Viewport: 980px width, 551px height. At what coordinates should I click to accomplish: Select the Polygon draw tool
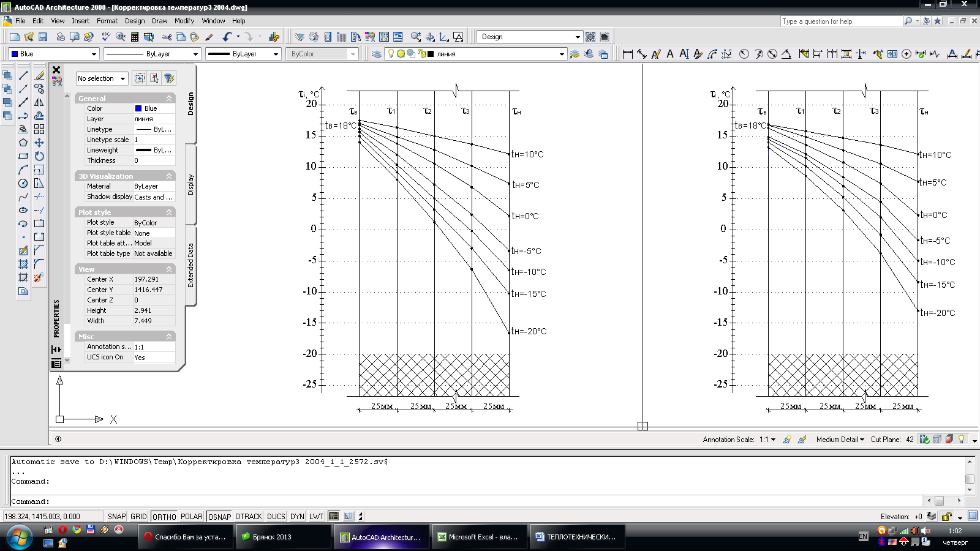(x=23, y=143)
